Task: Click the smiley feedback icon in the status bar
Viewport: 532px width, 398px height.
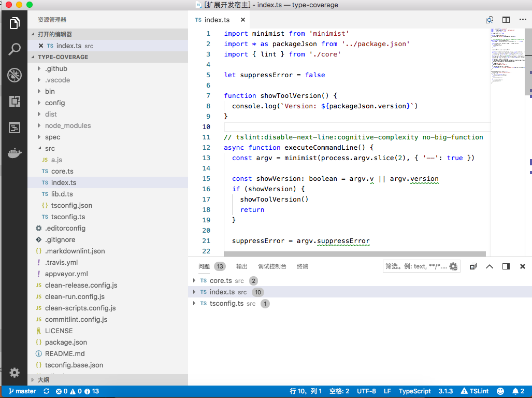Action: 499,391
